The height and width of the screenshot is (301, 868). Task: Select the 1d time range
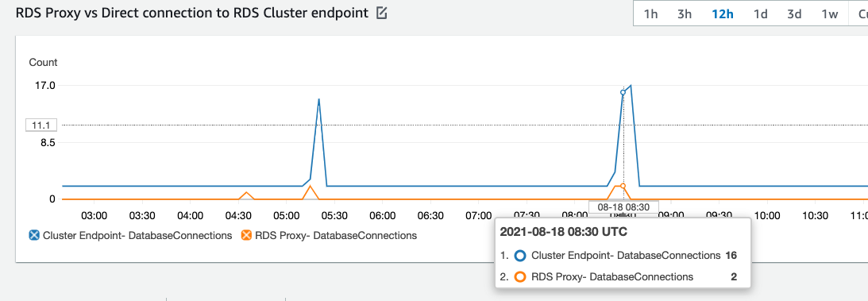tap(761, 14)
